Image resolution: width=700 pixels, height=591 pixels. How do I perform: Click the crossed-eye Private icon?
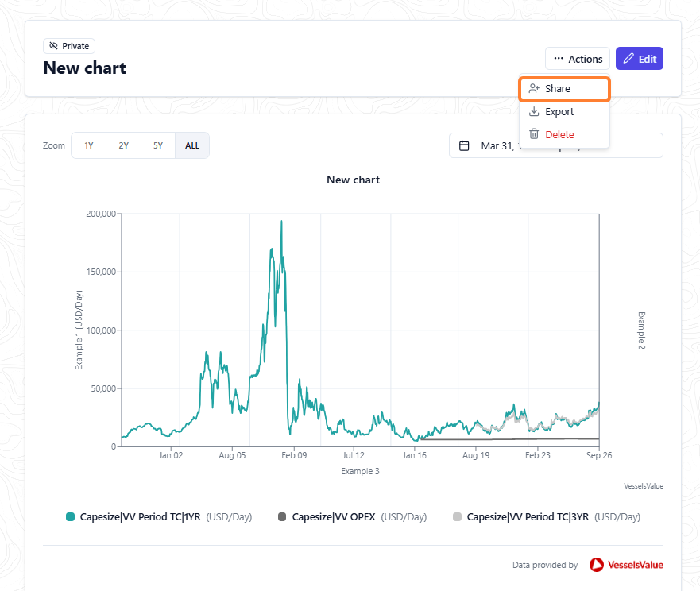click(53, 46)
